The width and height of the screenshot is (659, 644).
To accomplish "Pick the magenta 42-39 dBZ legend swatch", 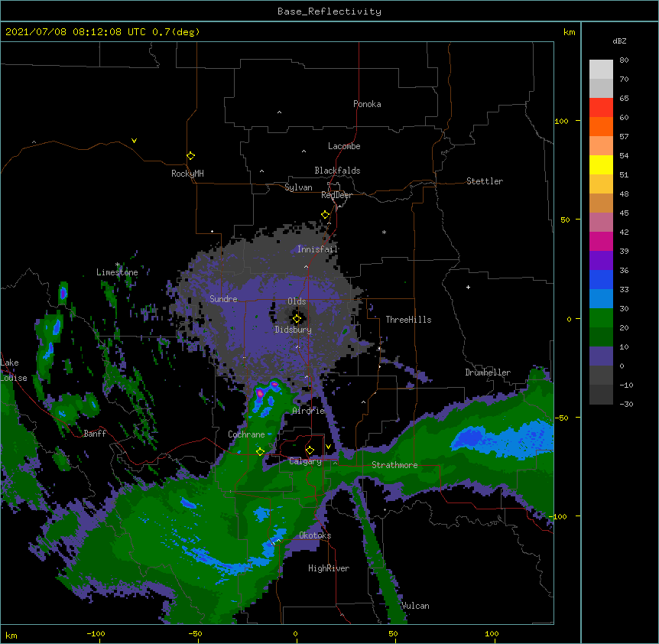I will pyautogui.click(x=601, y=241).
